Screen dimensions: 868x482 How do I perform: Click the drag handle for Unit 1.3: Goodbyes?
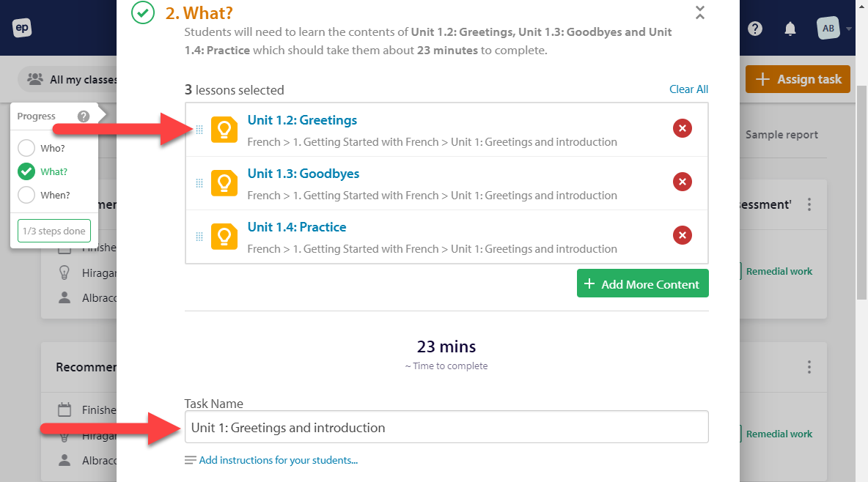[199, 183]
